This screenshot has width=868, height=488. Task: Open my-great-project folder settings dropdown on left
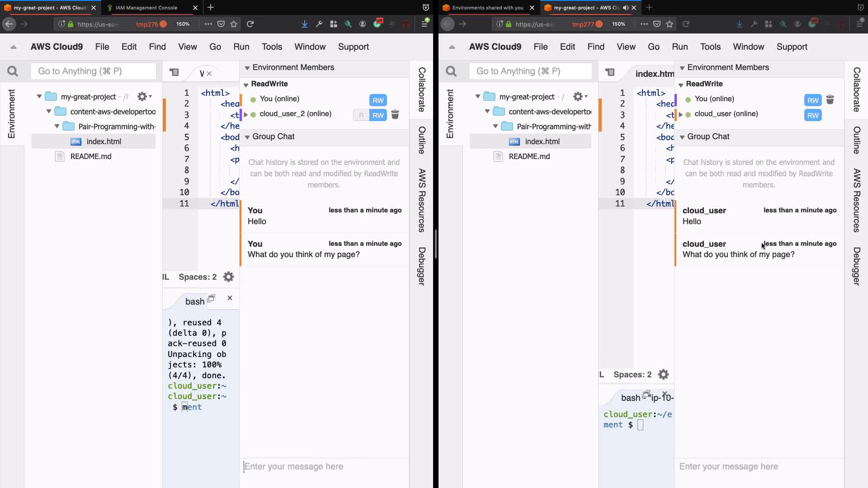(144, 96)
